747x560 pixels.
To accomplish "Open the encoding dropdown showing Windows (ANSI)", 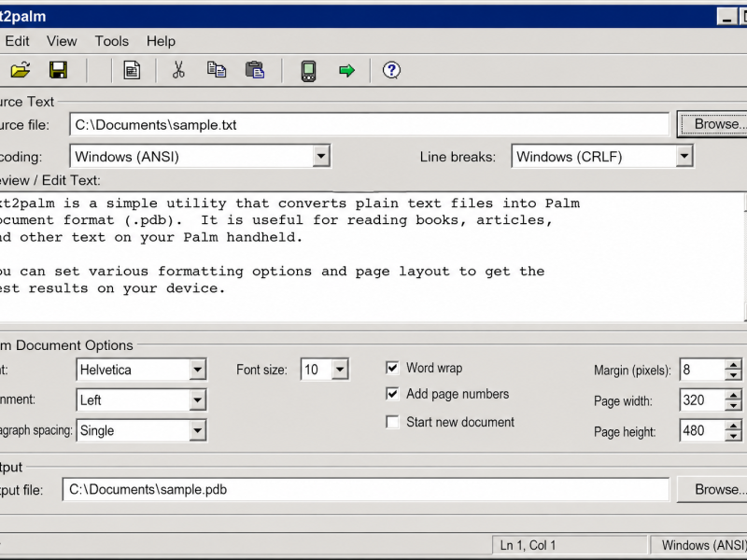I will pyautogui.click(x=321, y=156).
